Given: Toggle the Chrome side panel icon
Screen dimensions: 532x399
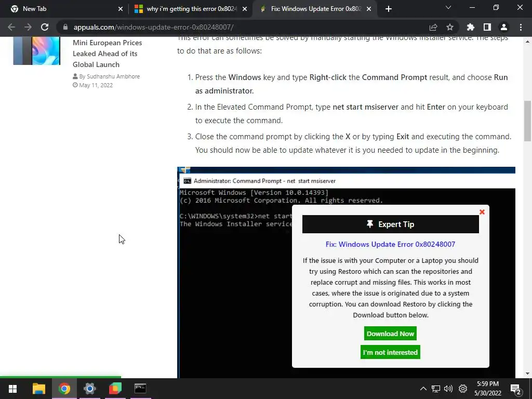Looking at the screenshot, I should [x=487, y=27].
